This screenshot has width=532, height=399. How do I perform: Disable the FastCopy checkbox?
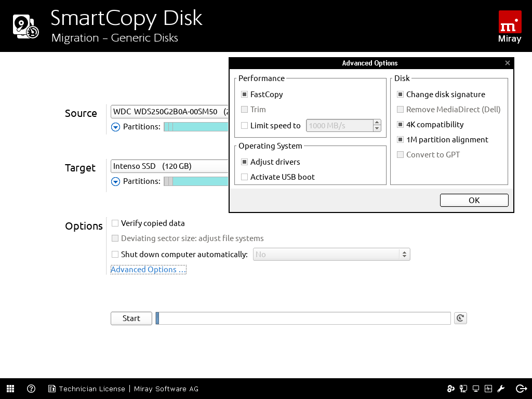(x=245, y=95)
